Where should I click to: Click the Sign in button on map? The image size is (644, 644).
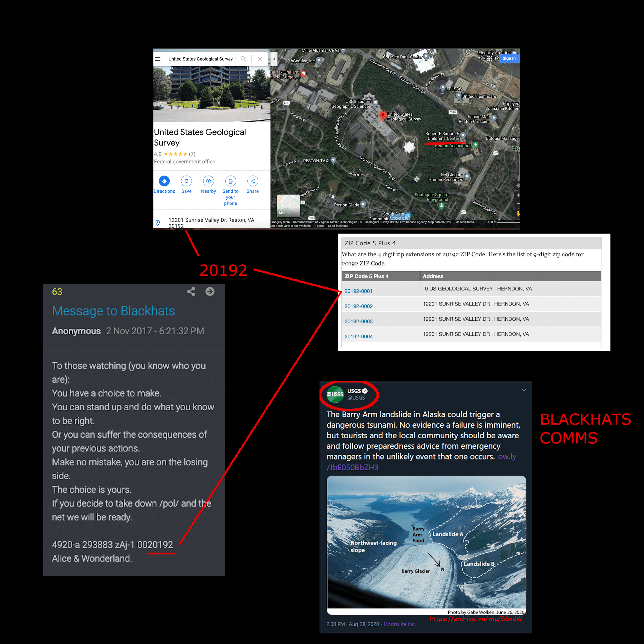(509, 58)
